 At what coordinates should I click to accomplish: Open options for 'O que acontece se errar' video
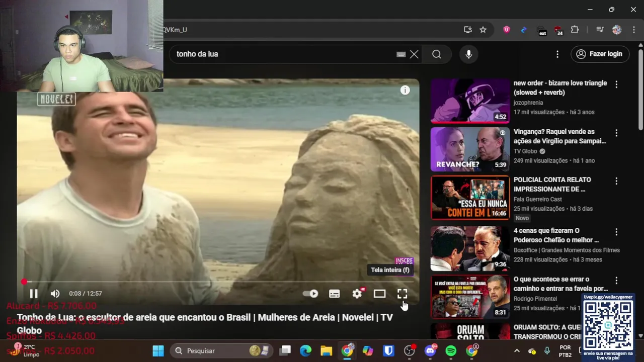click(616, 281)
